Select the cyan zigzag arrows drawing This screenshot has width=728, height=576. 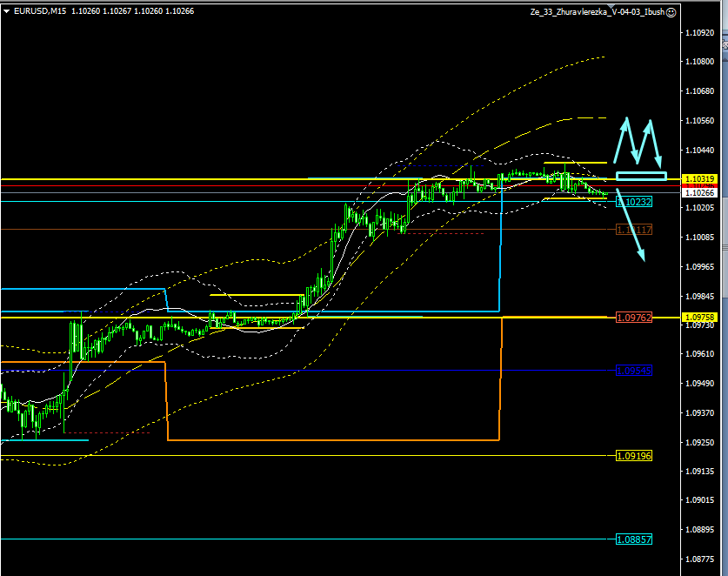(638, 141)
